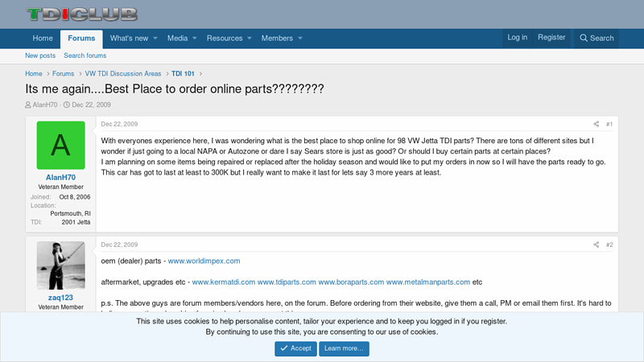Image resolution: width=644 pixels, height=362 pixels.
Task: Open VW TDI Discussion Areas breadcrumb
Action: point(123,73)
